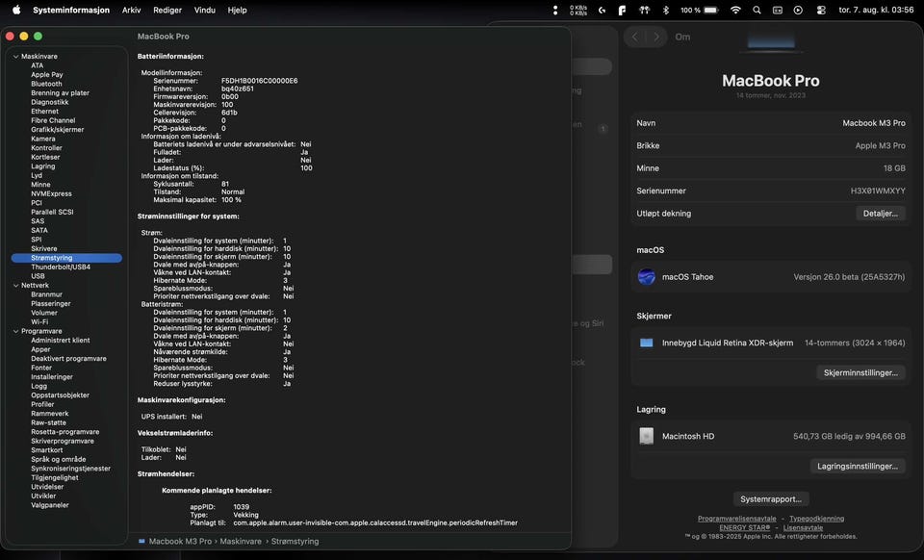Click the computer icon in the path bar
924x560 pixels.
click(x=141, y=541)
